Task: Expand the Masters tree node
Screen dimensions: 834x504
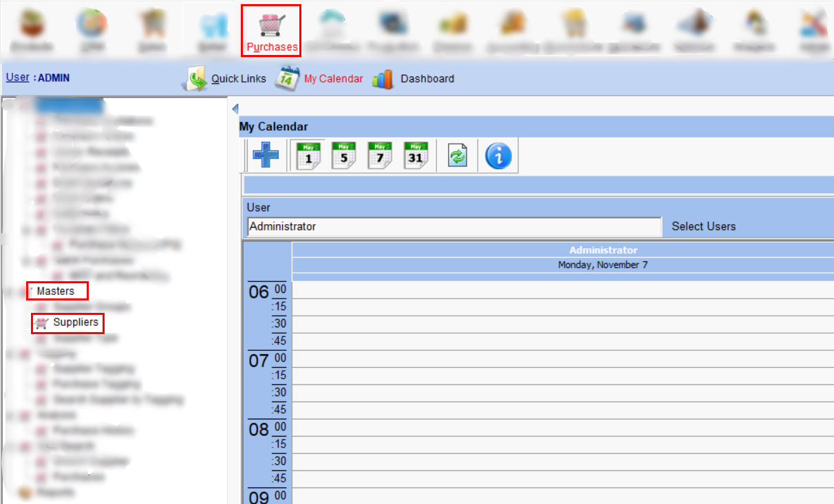Action: pos(55,292)
